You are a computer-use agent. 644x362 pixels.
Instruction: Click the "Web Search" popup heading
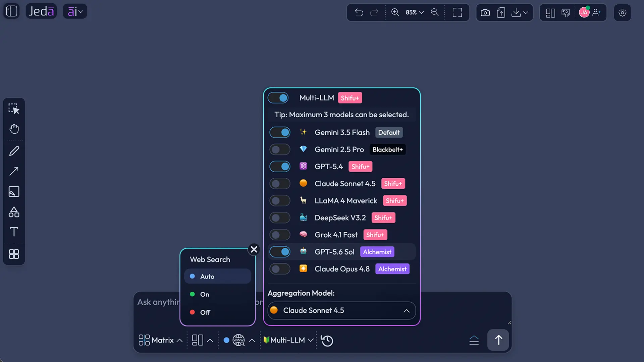(x=210, y=259)
